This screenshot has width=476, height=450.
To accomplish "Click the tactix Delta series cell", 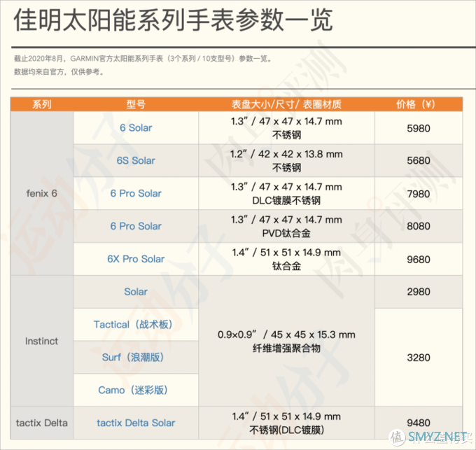I will tap(41, 423).
